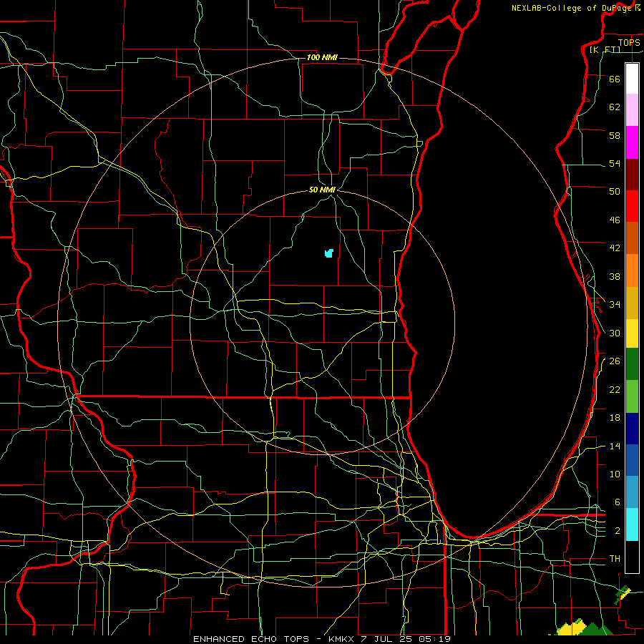The height and width of the screenshot is (644, 644).
Task: Click the "42" legend value
Action: pos(615,248)
